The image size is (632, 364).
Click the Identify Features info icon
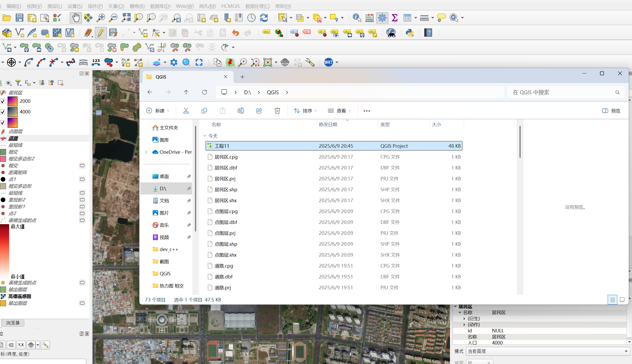357,18
